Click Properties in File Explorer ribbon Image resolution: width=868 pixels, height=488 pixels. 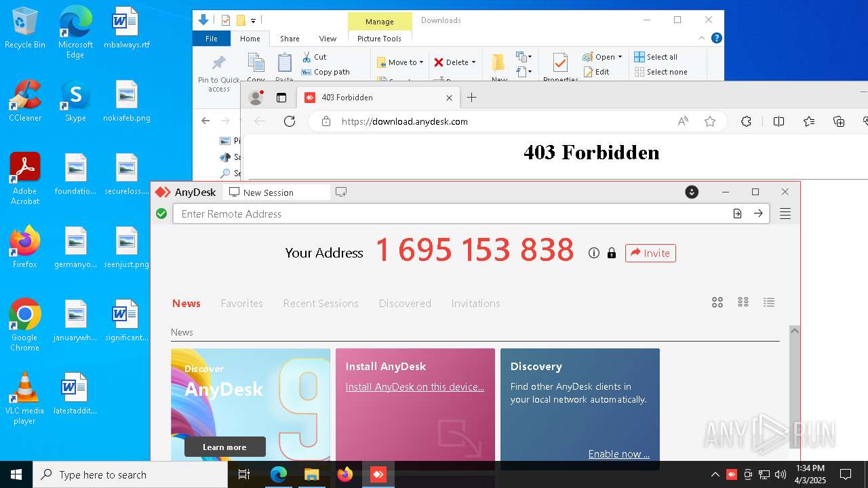[560, 68]
